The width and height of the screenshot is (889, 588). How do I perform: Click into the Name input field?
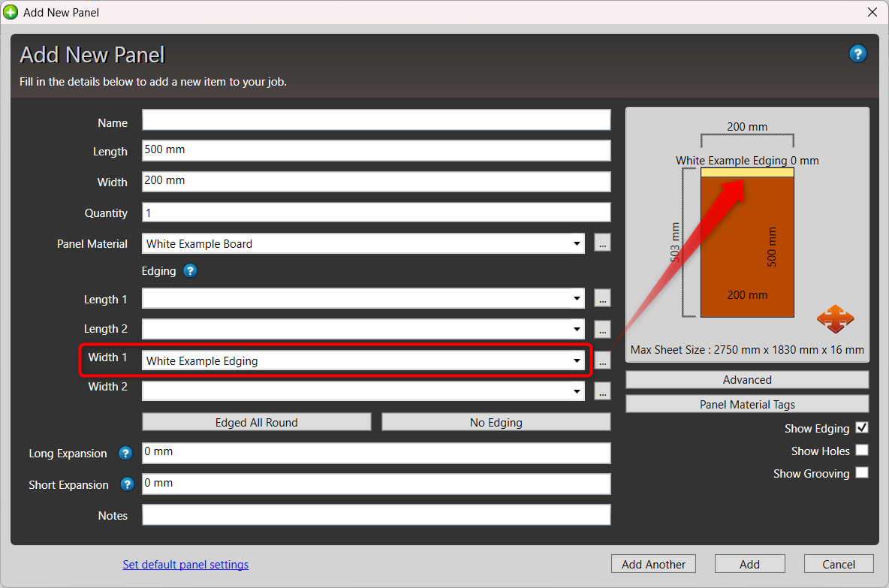coord(376,120)
